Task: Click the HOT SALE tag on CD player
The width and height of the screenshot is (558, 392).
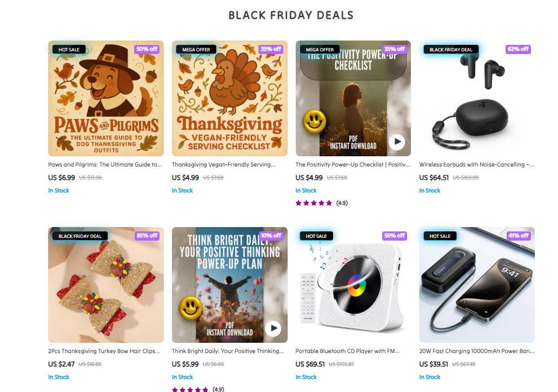Action: tap(316, 236)
